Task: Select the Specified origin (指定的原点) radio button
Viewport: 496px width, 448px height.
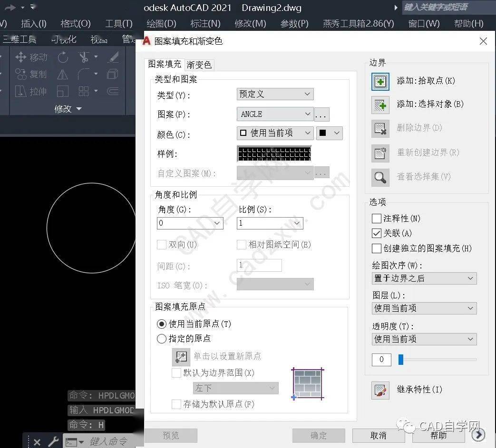Action: click(x=162, y=339)
